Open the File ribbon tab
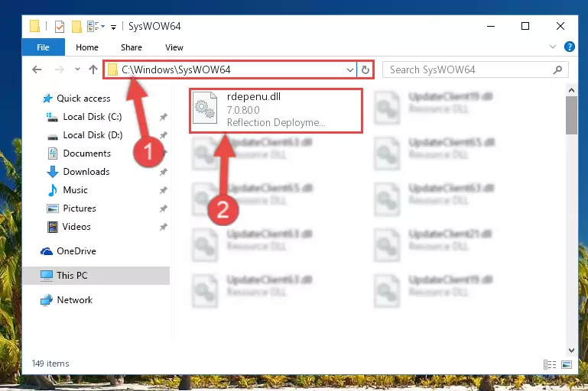 [43, 47]
